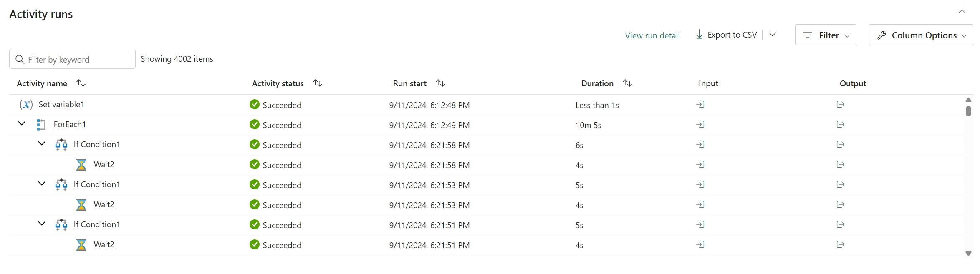
Task: Open output of the last Wait2 row
Action: [841, 244]
